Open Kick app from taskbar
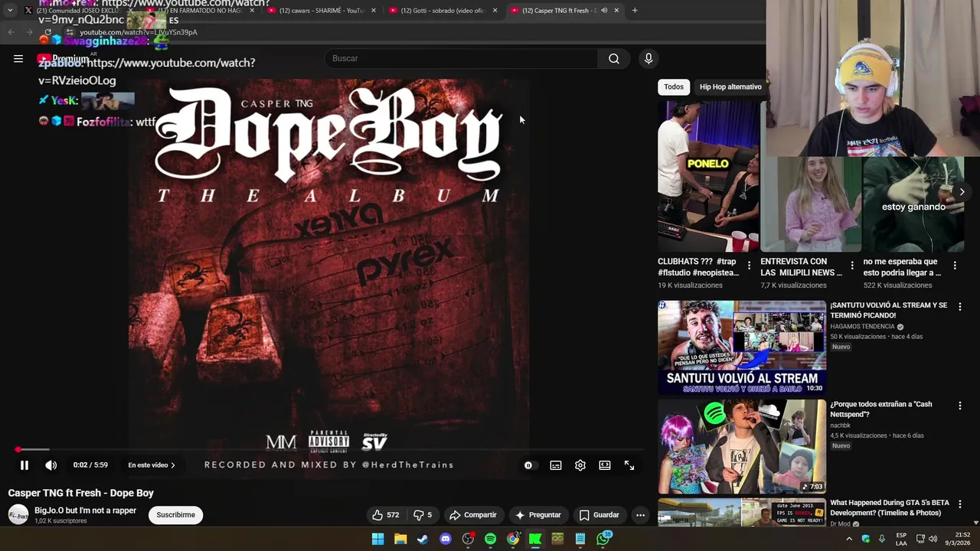This screenshot has width=980, height=551. tap(535, 539)
